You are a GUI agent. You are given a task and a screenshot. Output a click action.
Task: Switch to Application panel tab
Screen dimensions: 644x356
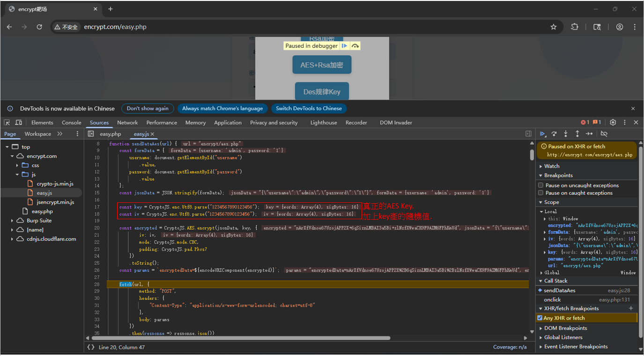click(228, 123)
